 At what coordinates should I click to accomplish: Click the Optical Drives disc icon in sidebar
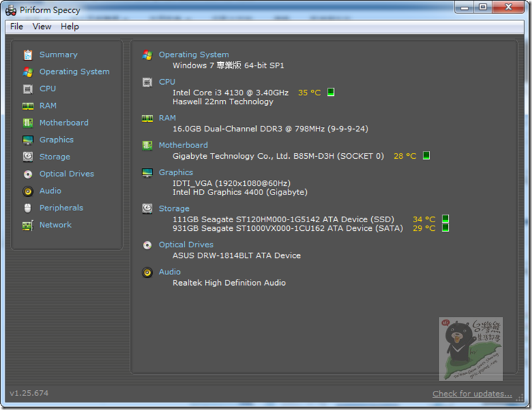(28, 175)
